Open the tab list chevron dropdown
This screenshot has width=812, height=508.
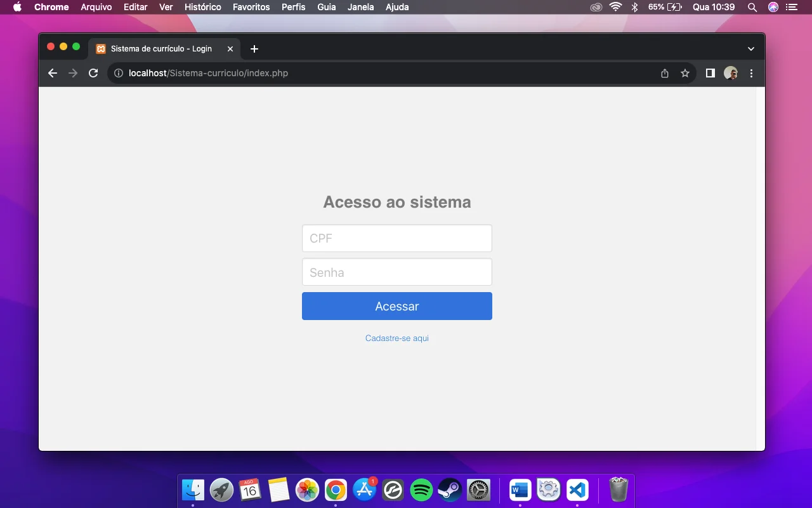(750, 48)
